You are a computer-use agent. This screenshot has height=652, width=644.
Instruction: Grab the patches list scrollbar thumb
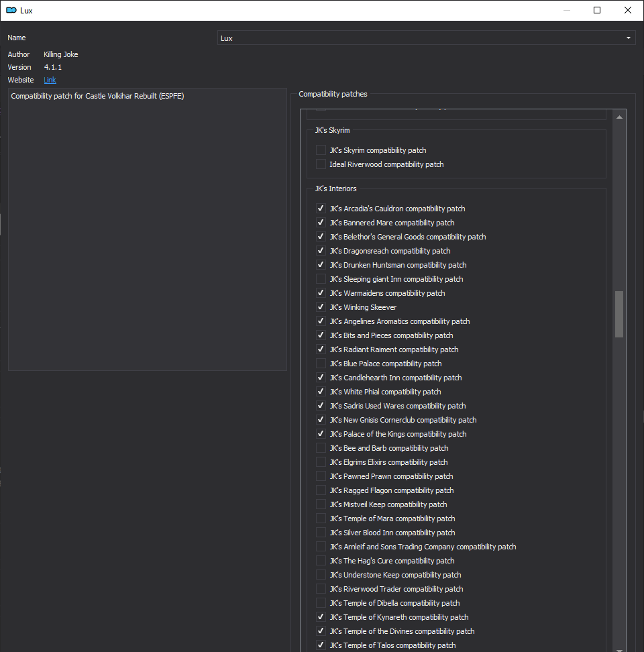tap(619, 315)
